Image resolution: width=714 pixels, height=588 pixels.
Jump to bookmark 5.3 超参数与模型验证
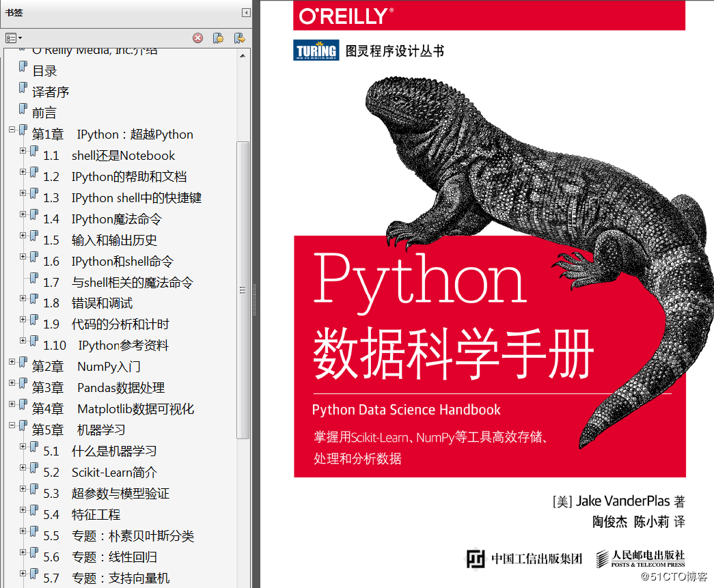pos(106,493)
